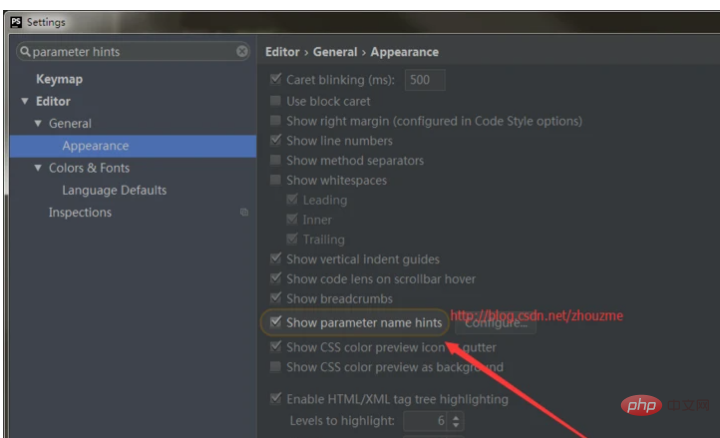Disable Show vertical indent guides
This screenshot has width=720, height=438.
276,258
